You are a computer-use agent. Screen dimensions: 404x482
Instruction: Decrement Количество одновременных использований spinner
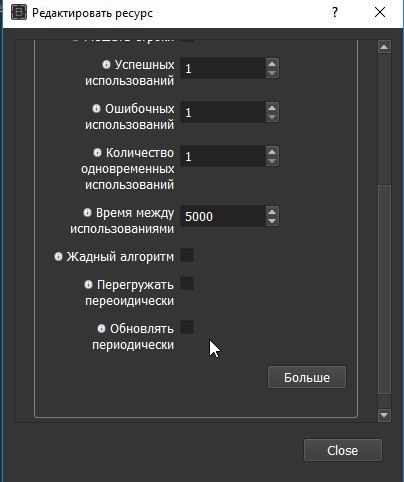coord(272,161)
